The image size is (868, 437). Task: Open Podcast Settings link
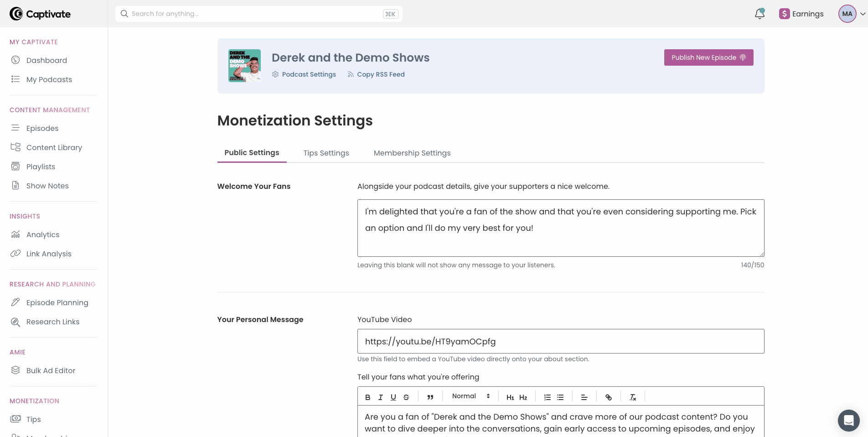click(304, 74)
